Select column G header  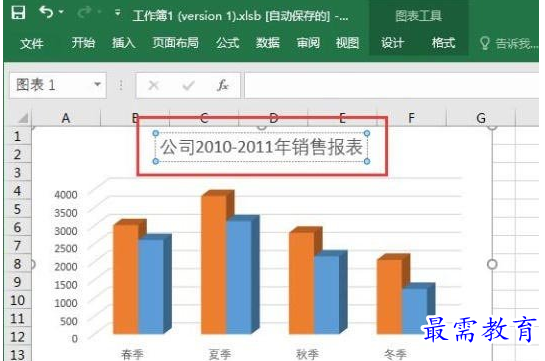481,118
